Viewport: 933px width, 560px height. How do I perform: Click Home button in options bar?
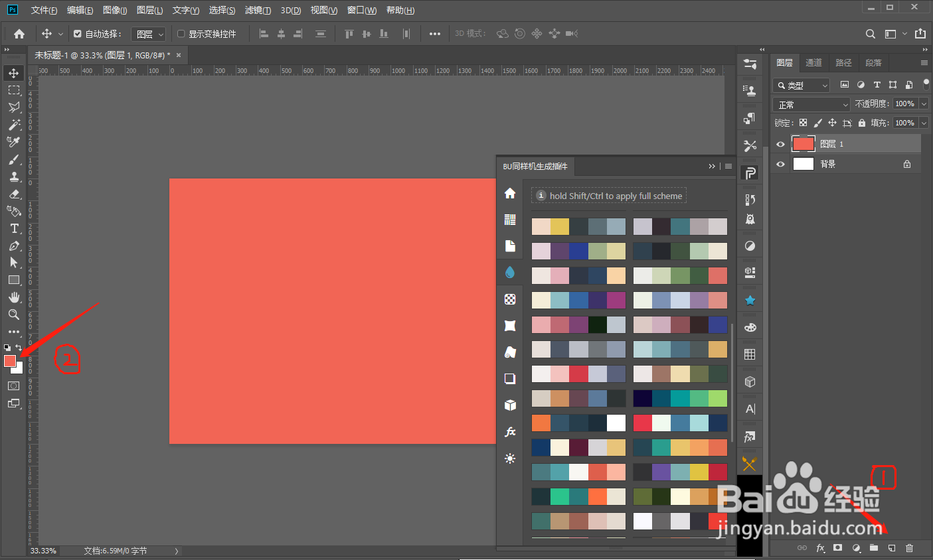point(19,34)
